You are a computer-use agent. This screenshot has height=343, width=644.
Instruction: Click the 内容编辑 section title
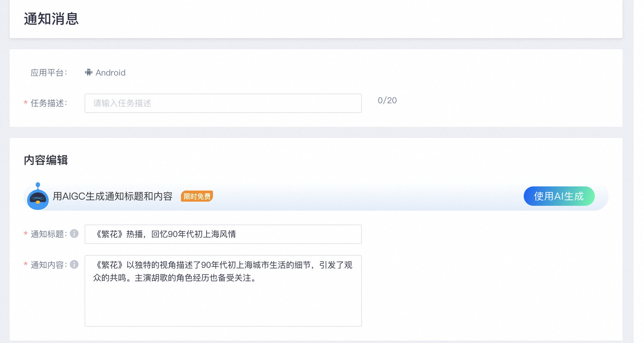click(x=46, y=160)
